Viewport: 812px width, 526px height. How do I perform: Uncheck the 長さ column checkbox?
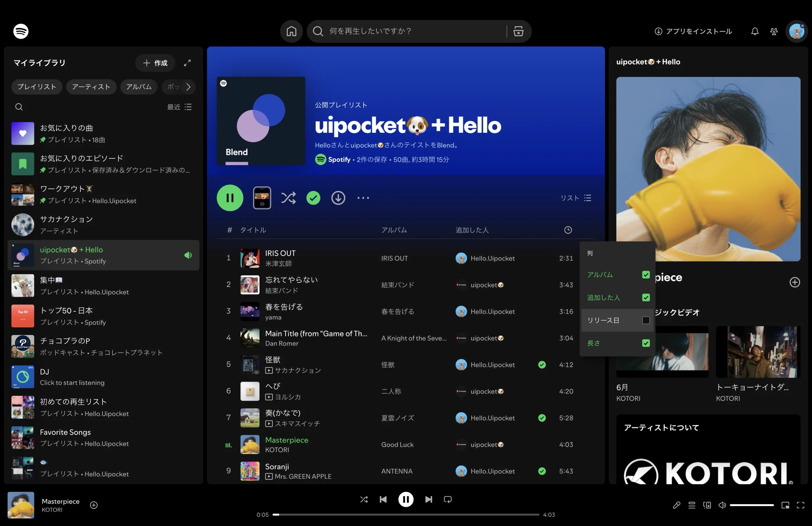tap(646, 343)
